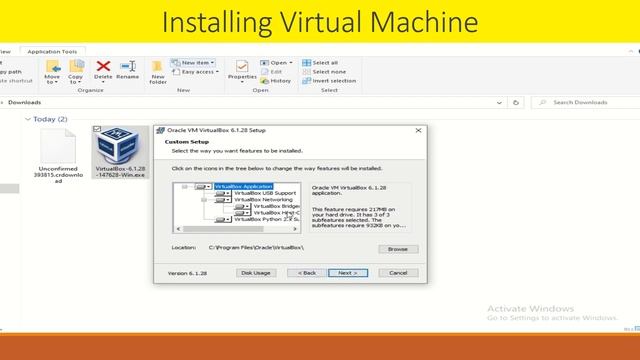640x360 pixels.
Task: Click feature tree scrollbar right arrow
Action: coord(295,229)
